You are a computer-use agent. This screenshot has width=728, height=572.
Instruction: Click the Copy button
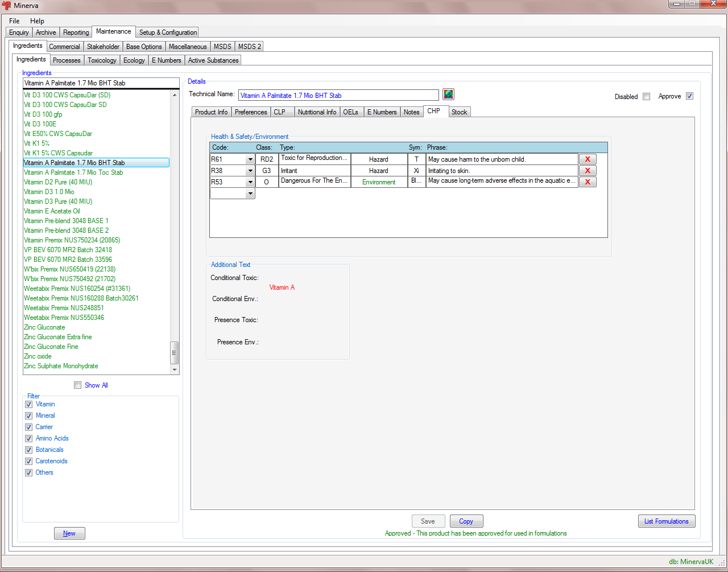466,521
